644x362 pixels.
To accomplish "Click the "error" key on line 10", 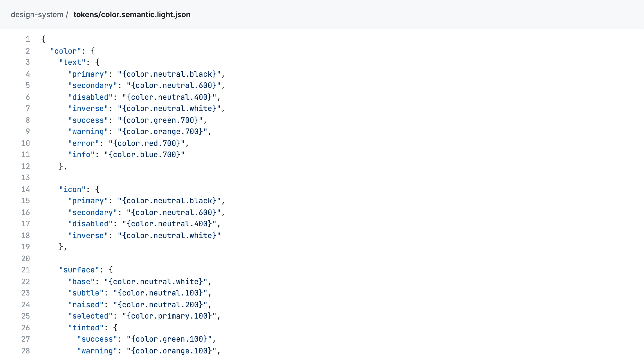I will 84,143.
